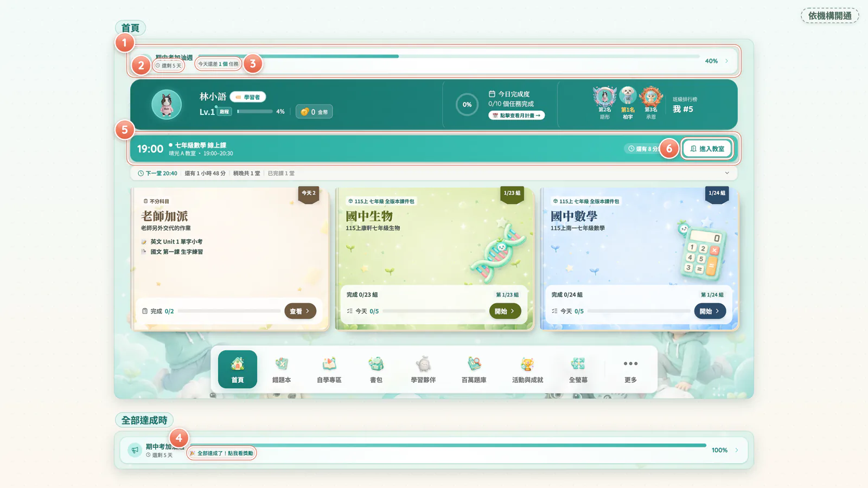868x488 pixels.
Task: Click the 林小語 dog avatar picture
Action: point(167,104)
